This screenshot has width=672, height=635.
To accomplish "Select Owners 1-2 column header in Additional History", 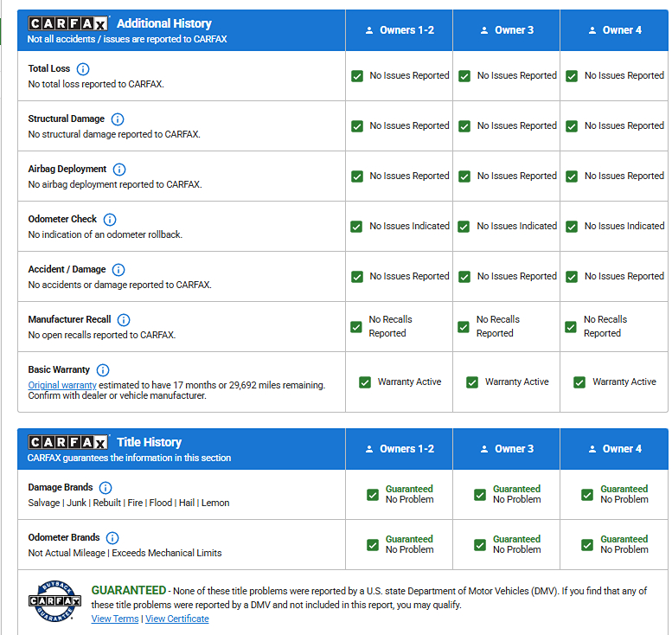I will tap(399, 30).
